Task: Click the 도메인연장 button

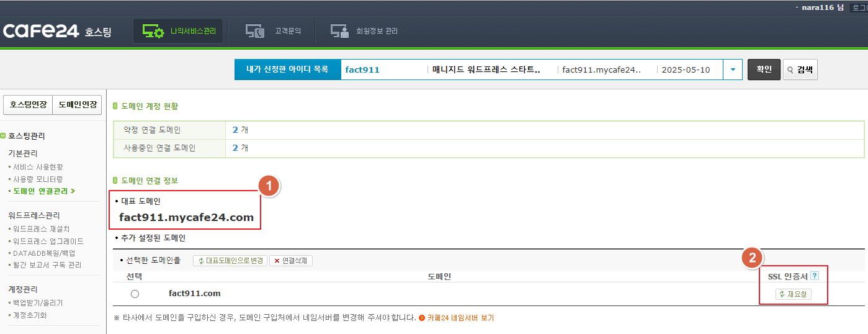Action: tap(78, 105)
